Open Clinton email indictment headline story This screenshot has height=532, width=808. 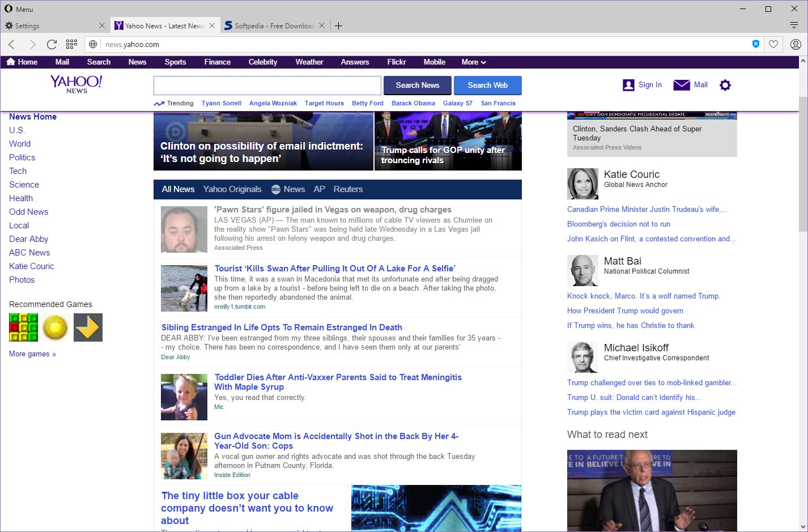point(262,152)
